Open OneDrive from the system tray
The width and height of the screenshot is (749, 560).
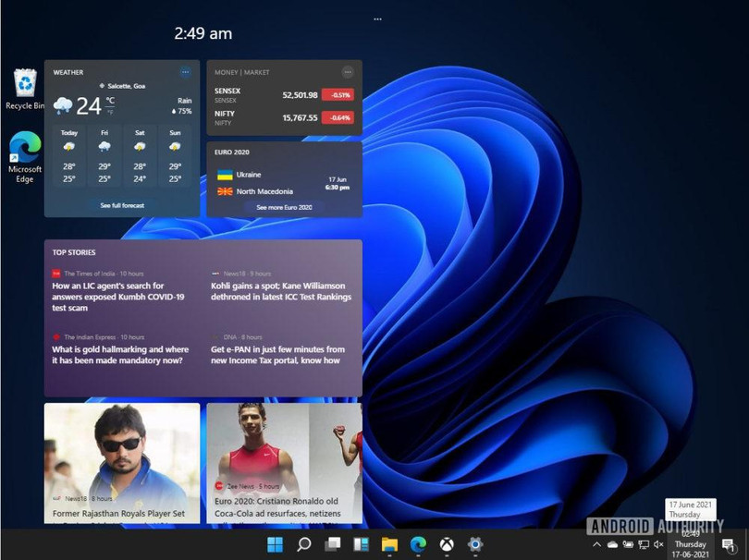pyautogui.click(x=612, y=544)
